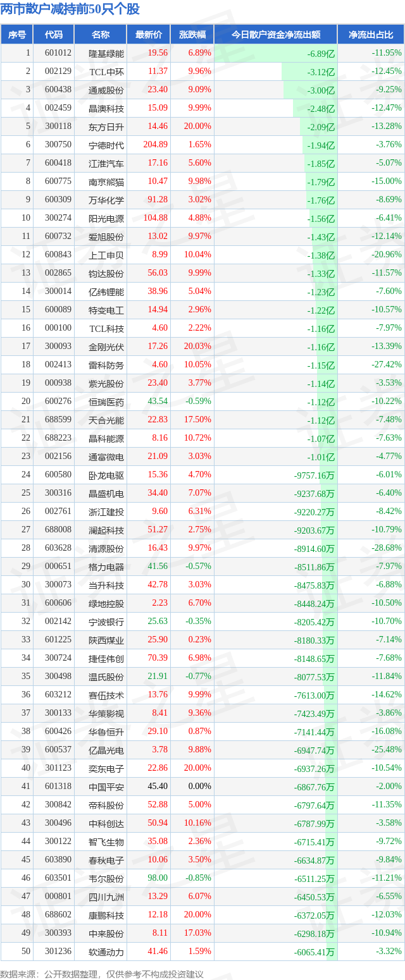Viewport: 405px width, 980px height.
Task: Select stock name 通威股份
Action: pos(106,90)
